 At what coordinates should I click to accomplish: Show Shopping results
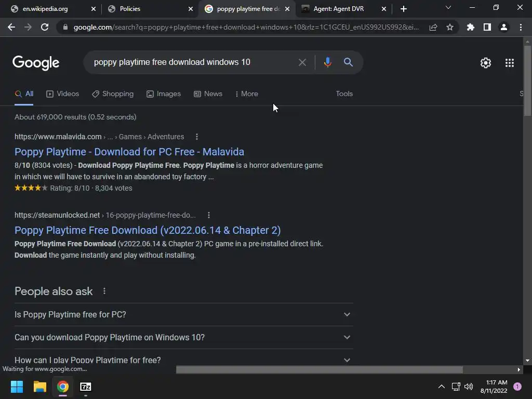(x=113, y=94)
